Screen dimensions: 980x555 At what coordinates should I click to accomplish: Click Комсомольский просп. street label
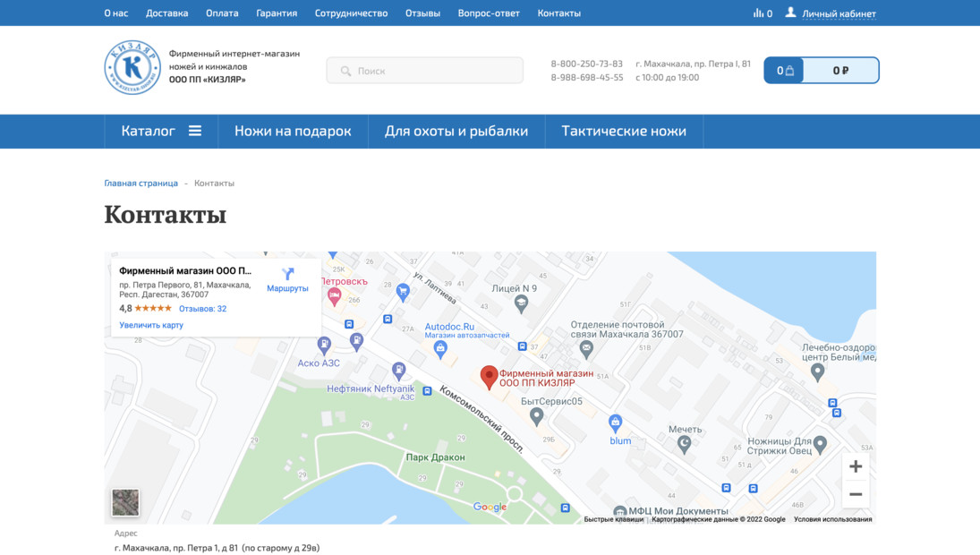pyautogui.click(x=481, y=419)
